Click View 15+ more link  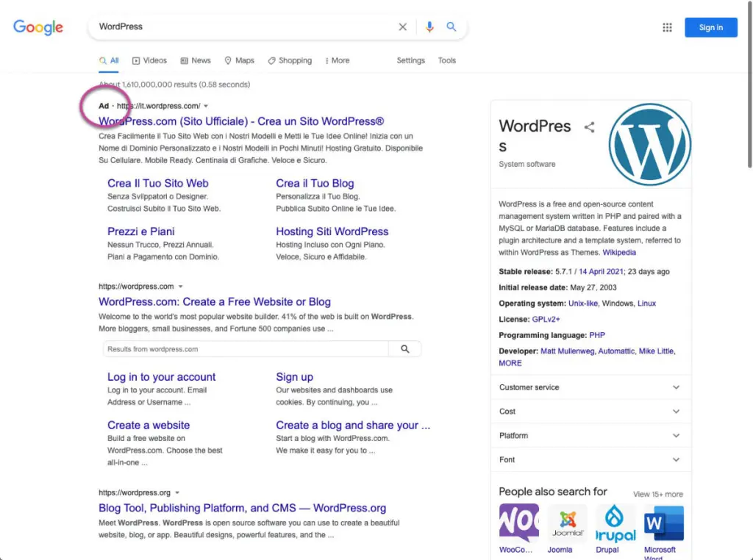point(657,495)
